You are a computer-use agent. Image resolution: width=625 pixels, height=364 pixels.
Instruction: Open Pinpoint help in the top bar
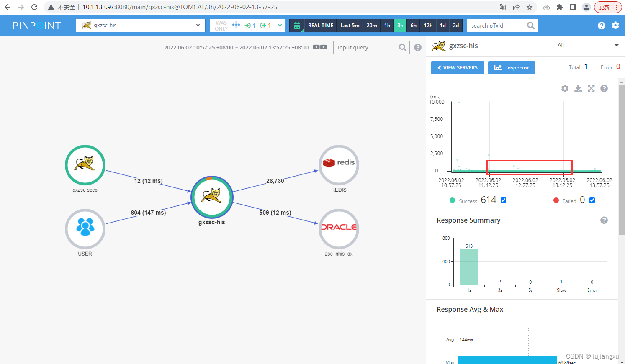click(x=602, y=26)
